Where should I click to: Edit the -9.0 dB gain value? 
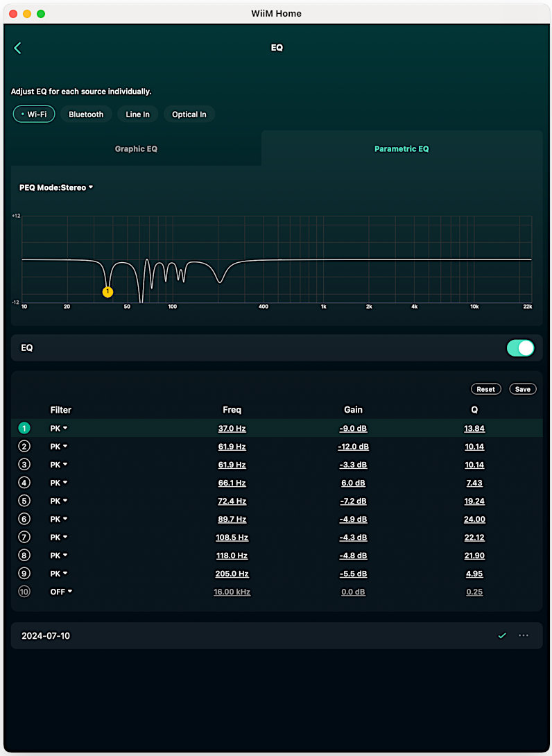353,428
